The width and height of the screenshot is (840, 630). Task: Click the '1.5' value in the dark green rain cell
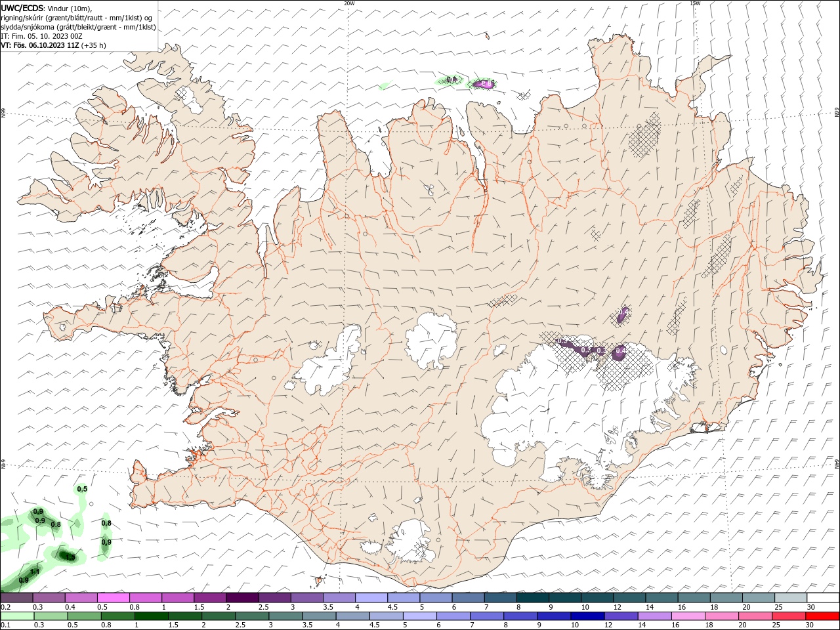(x=71, y=557)
